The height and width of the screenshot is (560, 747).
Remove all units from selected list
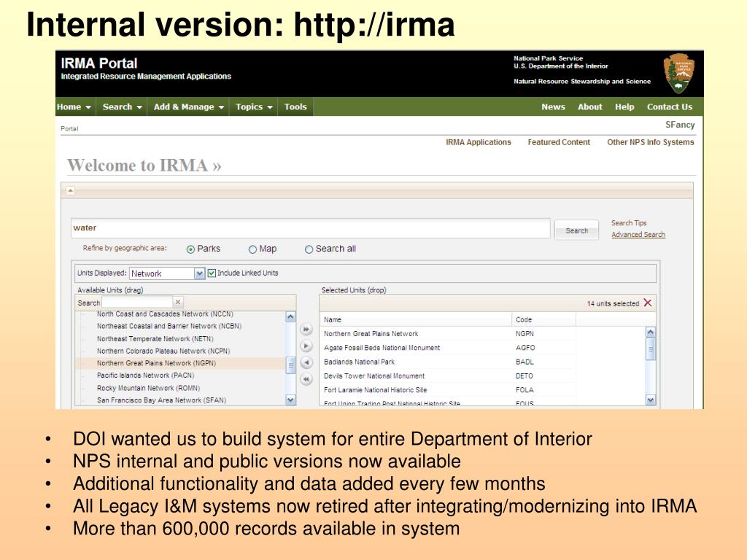point(306,379)
